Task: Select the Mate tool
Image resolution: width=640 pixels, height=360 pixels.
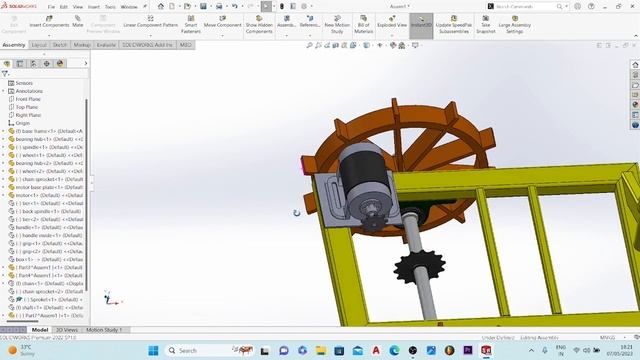Action: coord(78,22)
